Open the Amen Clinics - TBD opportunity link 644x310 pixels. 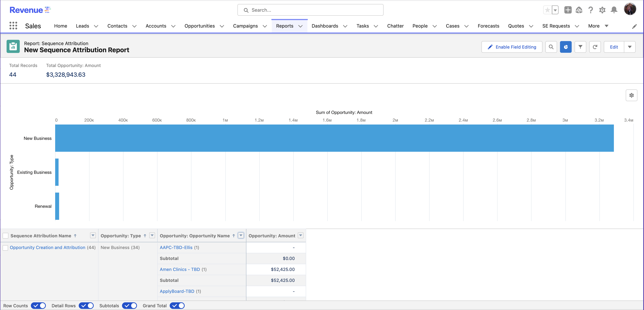pos(180,269)
